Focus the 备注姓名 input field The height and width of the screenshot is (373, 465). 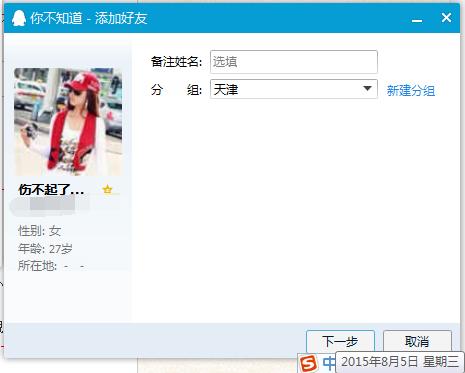pos(294,62)
